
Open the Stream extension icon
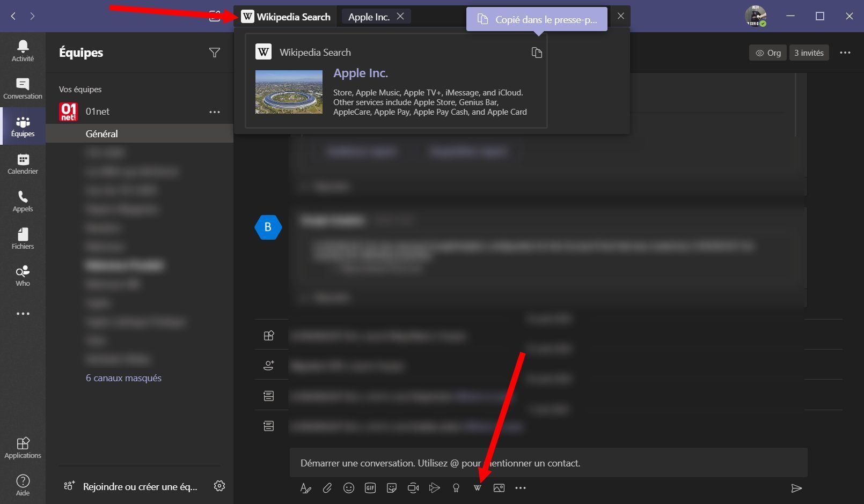[435, 488]
